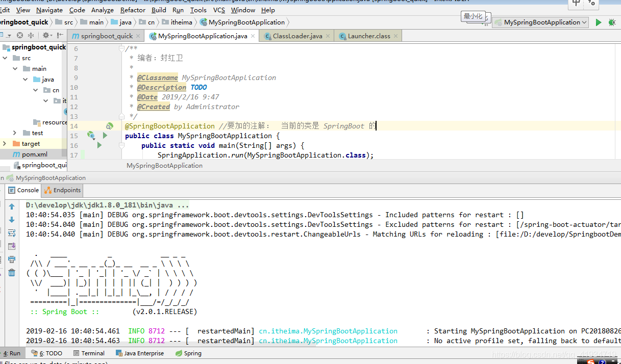This screenshot has height=364, width=621.
Task: Click the run gutter arrow on line 16
Action: pos(99,145)
